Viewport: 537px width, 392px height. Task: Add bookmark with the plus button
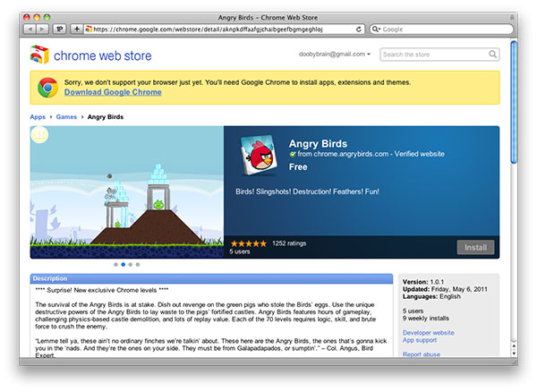(x=77, y=30)
